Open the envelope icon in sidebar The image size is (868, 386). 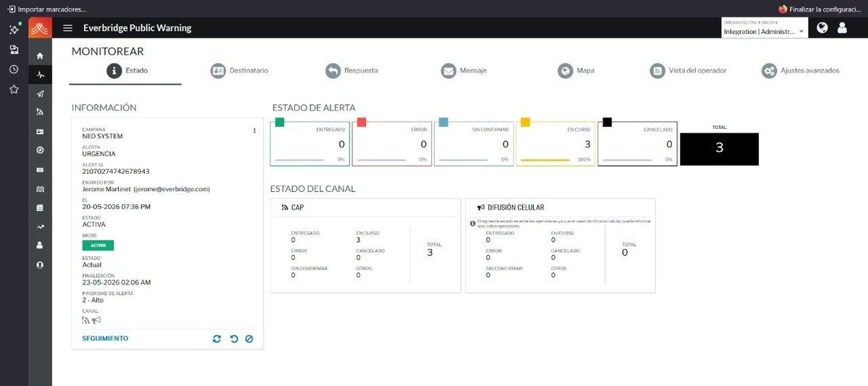[x=40, y=170]
